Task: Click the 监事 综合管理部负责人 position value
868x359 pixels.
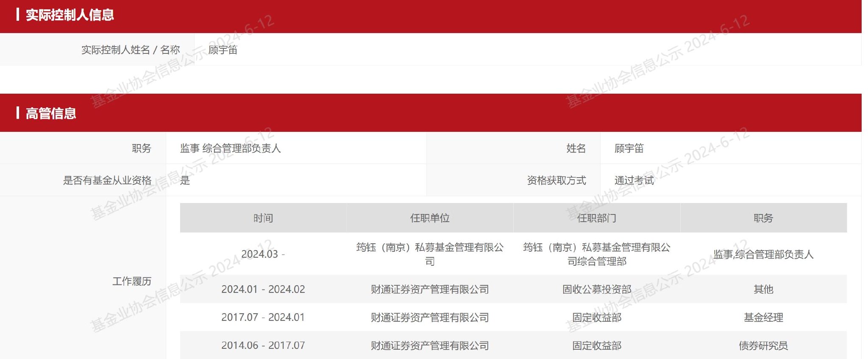Action: coord(231,148)
